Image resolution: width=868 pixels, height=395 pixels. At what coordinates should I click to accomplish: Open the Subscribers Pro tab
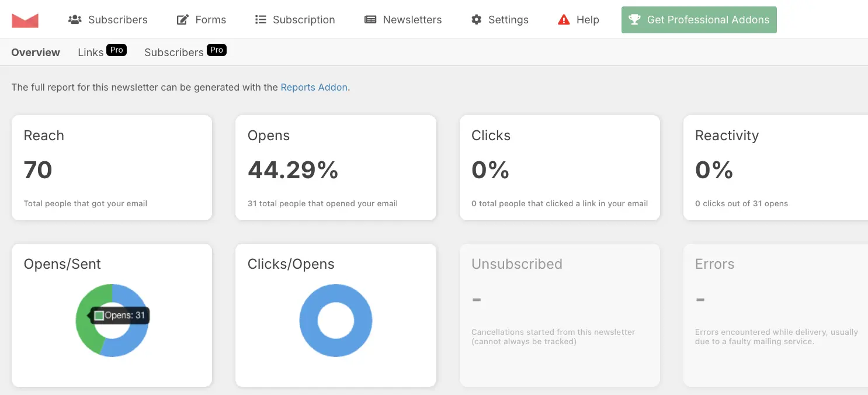(184, 51)
